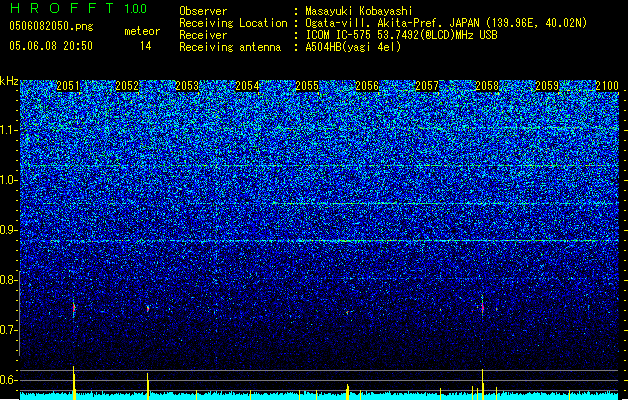
Task: Click the 'Observer' field label
Action: (x=203, y=11)
